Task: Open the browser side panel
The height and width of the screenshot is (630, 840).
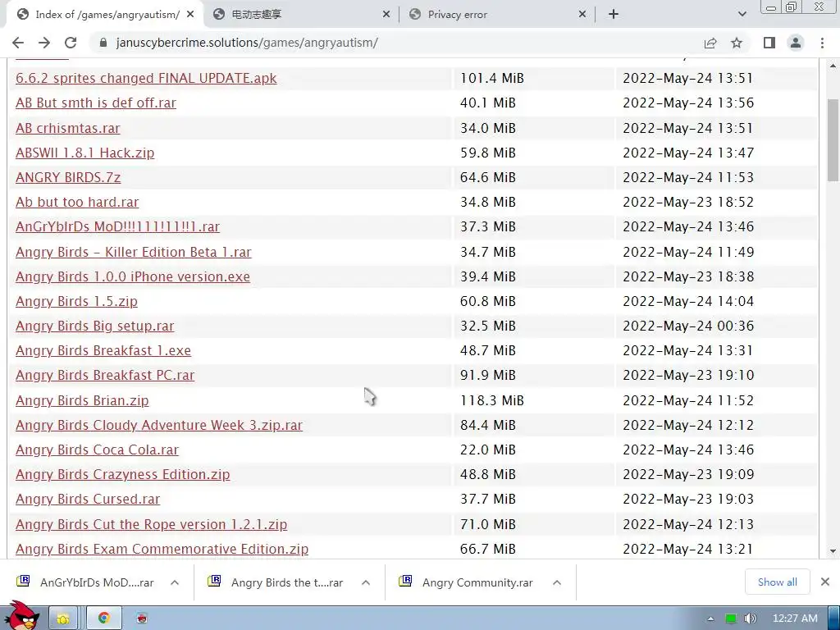Action: click(769, 43)
